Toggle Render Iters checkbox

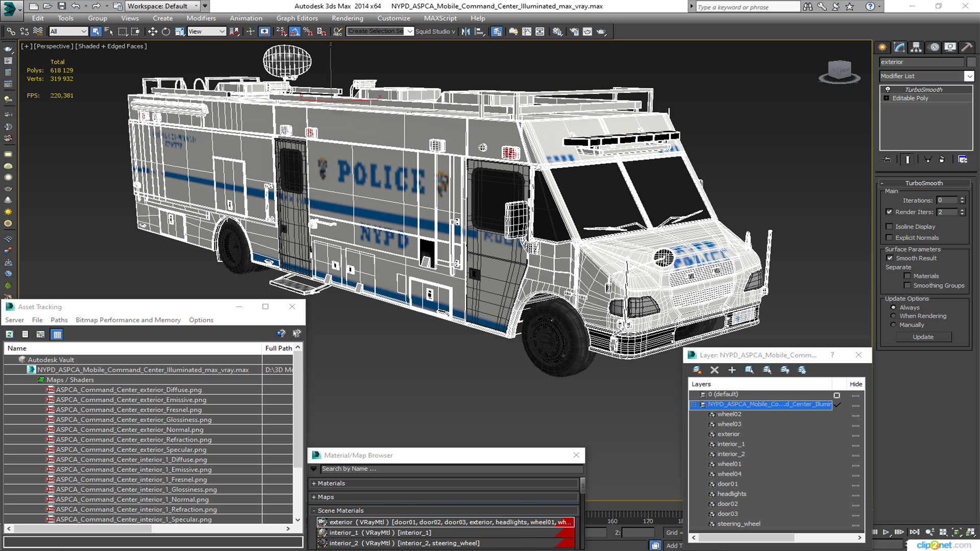pos(889,212)
